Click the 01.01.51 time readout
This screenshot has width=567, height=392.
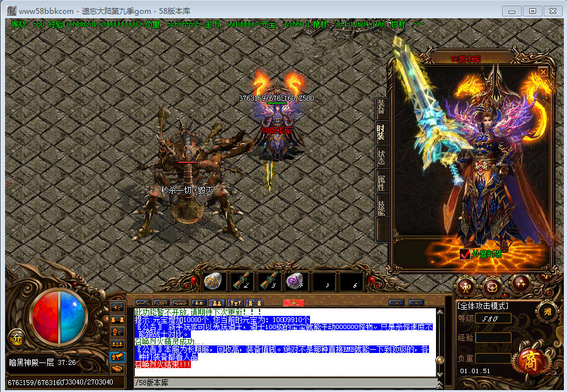[x=475, y=371]
